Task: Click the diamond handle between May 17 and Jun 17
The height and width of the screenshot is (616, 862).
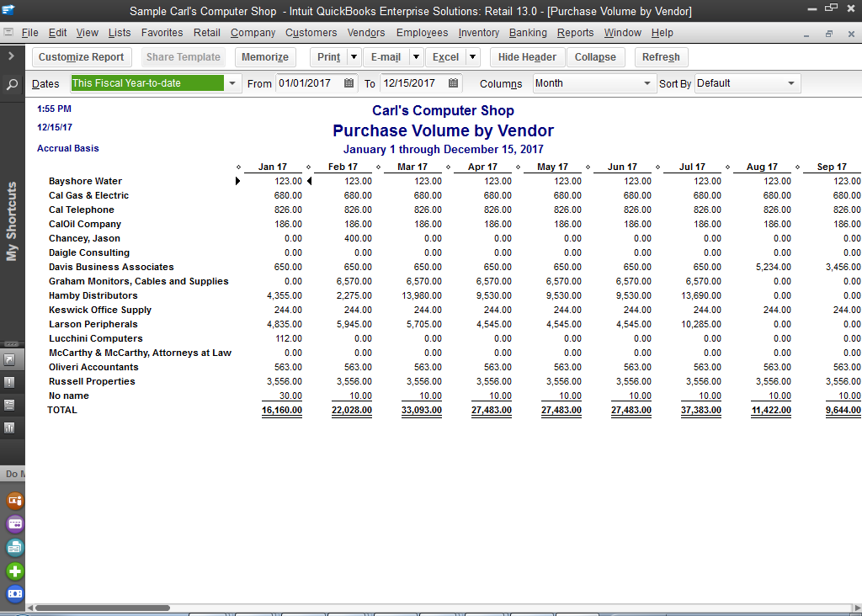Action: [x=588, y=167]
